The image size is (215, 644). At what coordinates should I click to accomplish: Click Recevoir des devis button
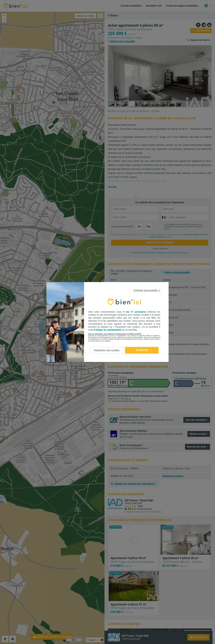coord(197,447)
